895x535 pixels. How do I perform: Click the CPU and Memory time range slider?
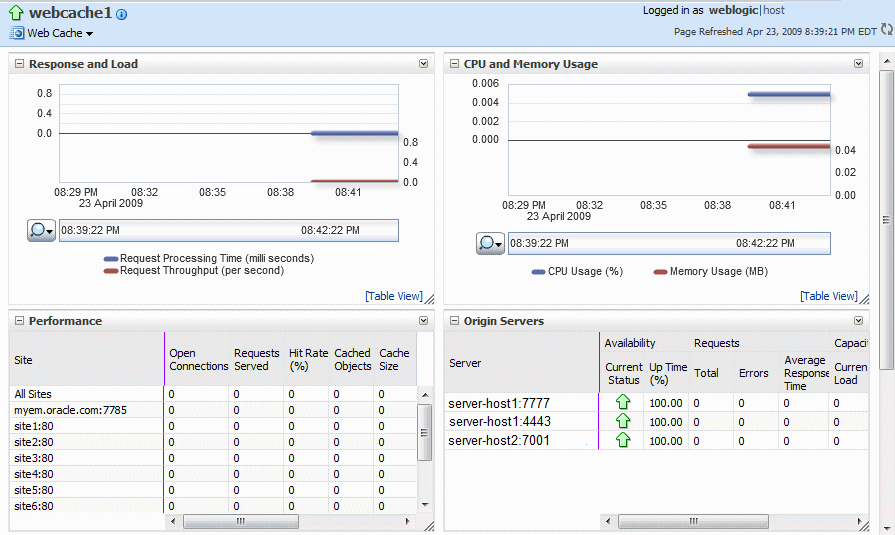point(669,243)
